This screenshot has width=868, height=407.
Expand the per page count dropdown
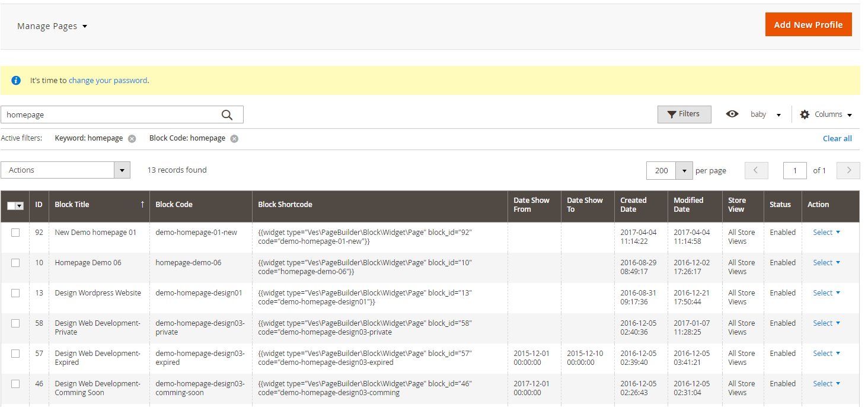(x=684, y=171)
